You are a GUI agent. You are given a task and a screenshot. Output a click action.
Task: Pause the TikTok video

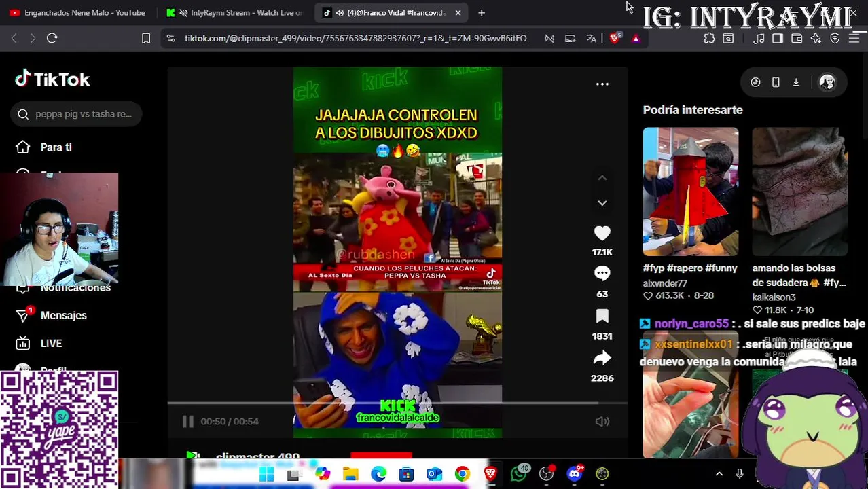point(187,421)
